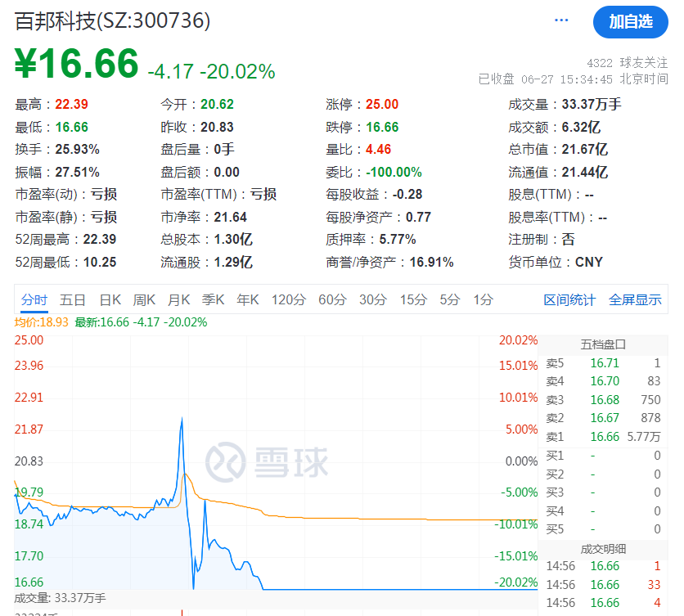This screenshot has width=684, height=616.
Task: Switch to the 120分 chart tab
Action: [288, 300]
